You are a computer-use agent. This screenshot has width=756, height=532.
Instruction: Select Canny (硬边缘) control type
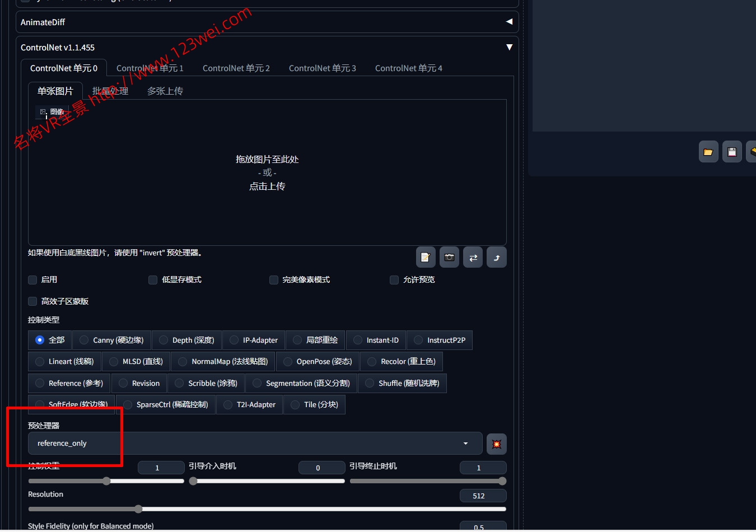[84, 340]
